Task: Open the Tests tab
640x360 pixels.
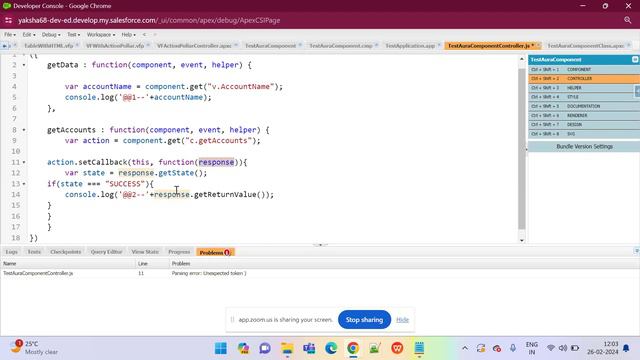Action: click(x=34, y=252)
